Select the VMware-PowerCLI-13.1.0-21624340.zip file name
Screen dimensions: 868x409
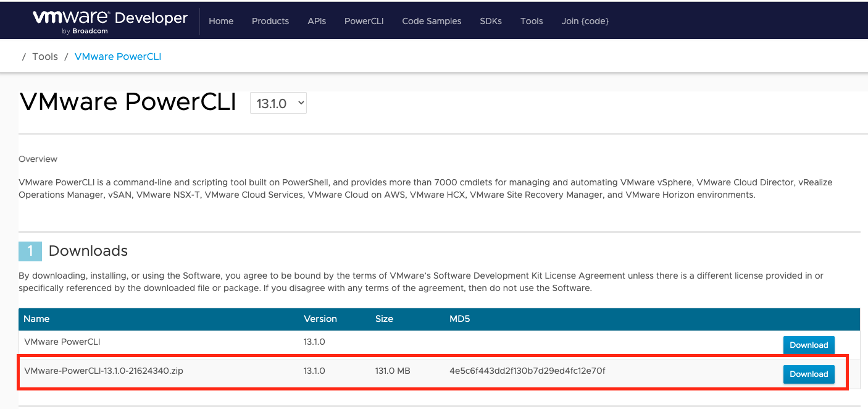(104, 371)
